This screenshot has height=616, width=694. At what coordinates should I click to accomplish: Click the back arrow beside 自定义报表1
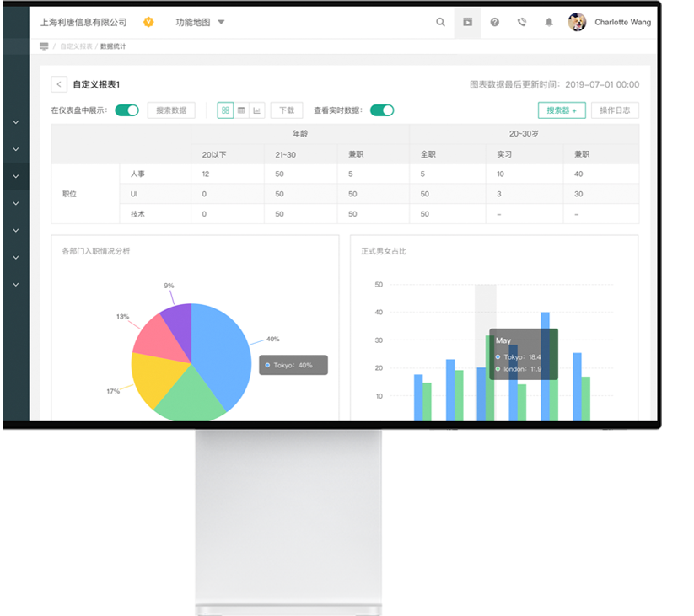point(59,84)
